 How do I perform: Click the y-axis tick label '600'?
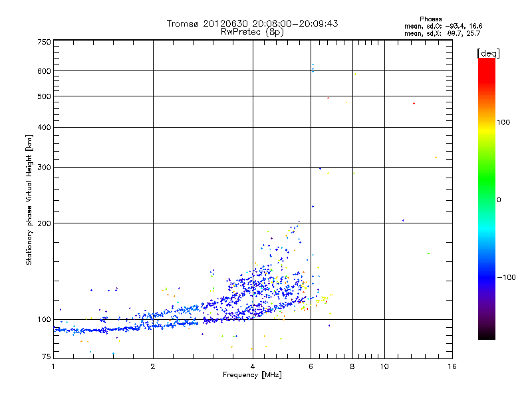pos(44,71)
